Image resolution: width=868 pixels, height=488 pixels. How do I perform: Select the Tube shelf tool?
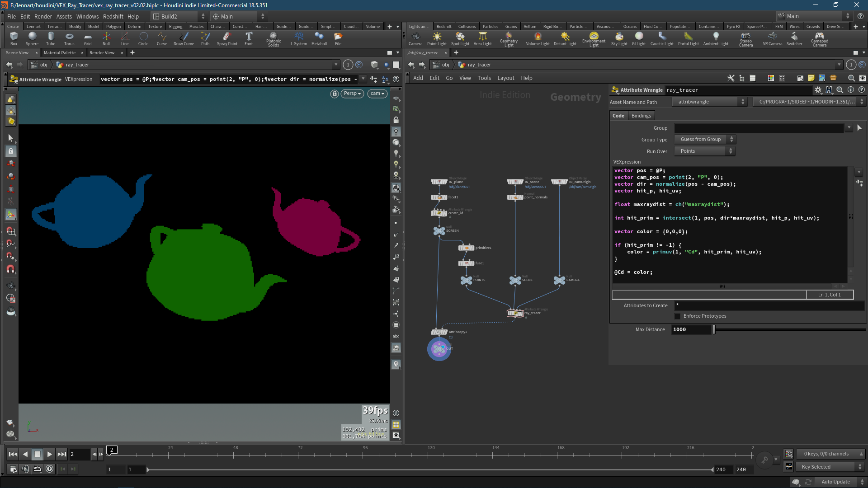51,39
